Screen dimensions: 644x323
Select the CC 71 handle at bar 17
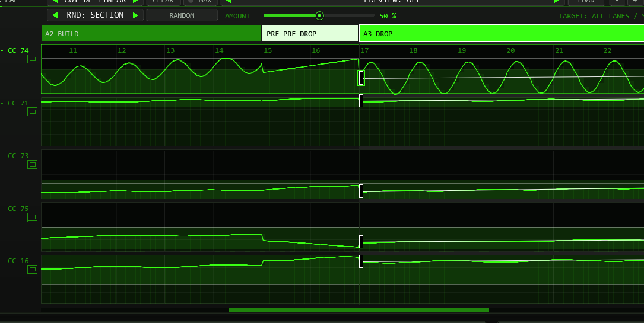tap(361, 100)
